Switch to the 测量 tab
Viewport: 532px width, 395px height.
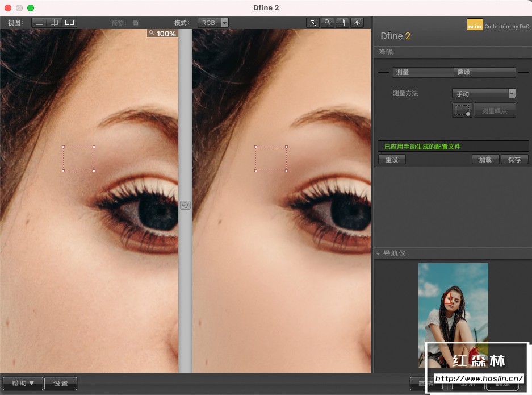422,73
